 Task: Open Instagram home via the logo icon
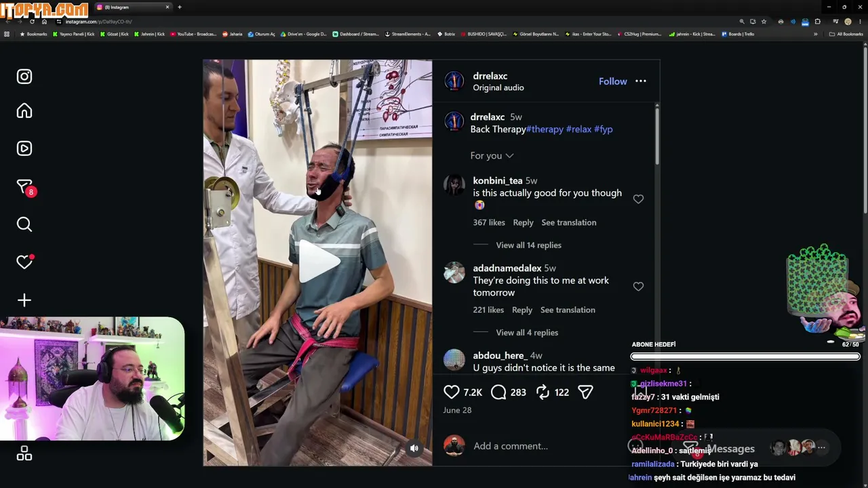click(x=24, y=77)
